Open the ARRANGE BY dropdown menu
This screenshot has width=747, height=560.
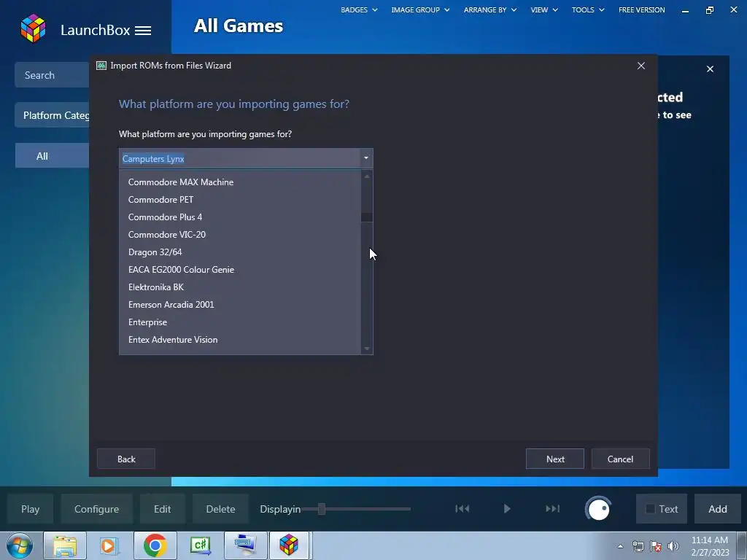[489, 9]
